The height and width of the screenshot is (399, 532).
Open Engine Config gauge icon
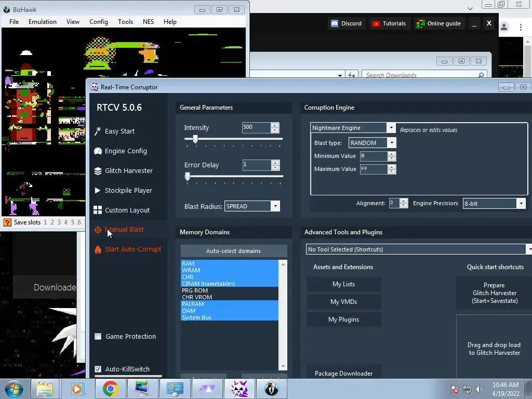[98, 151]
